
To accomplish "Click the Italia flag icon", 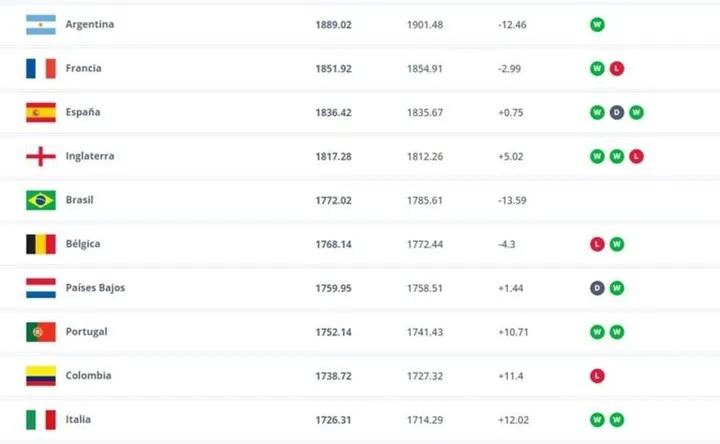I will [x=40, y=420].
